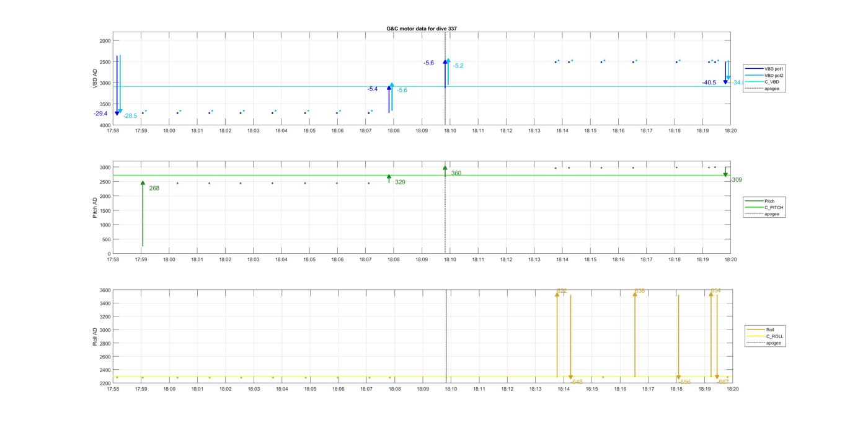Click the '-40.5' label in the VBD plot
868x430 pixels.
click(x=709, y=83)
